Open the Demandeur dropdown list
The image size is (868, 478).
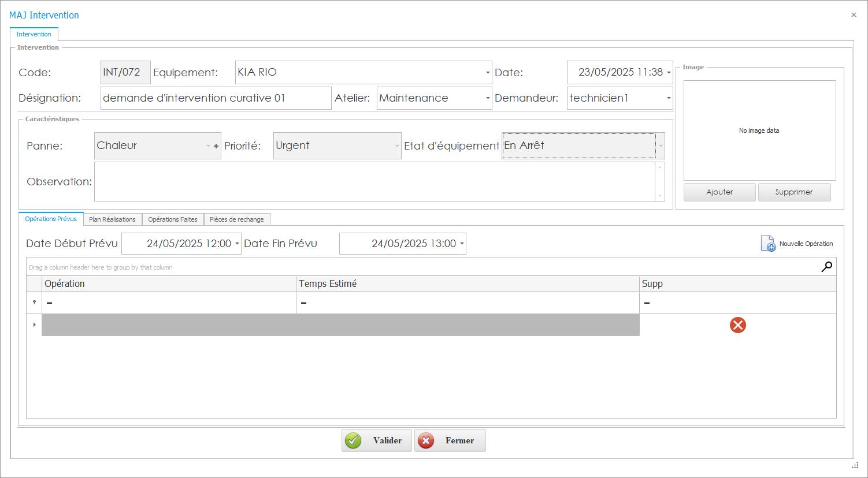coord(668,98)
